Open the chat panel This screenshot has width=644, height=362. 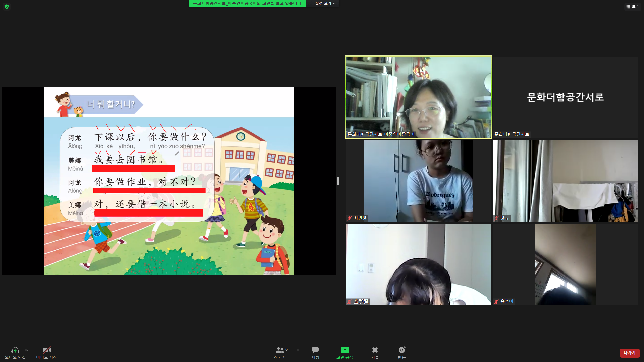pyautogui.click(x=315, y=350)
